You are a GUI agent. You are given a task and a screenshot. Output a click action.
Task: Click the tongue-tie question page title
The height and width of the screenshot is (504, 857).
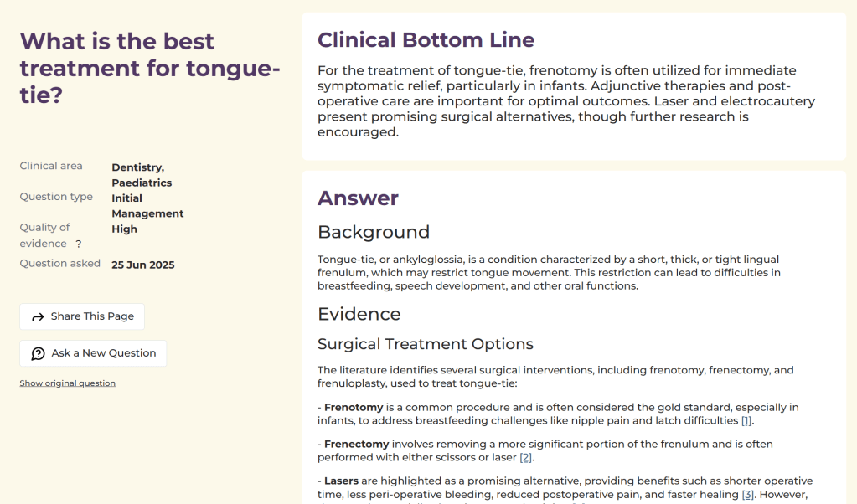149,68
